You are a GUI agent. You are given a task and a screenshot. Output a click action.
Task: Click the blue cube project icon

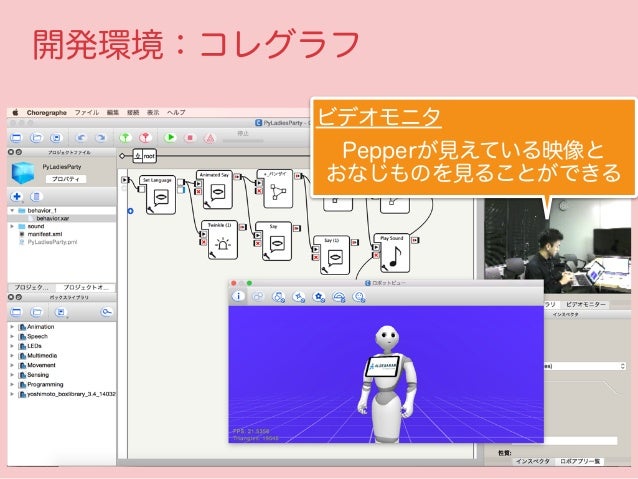click(23, 173)
